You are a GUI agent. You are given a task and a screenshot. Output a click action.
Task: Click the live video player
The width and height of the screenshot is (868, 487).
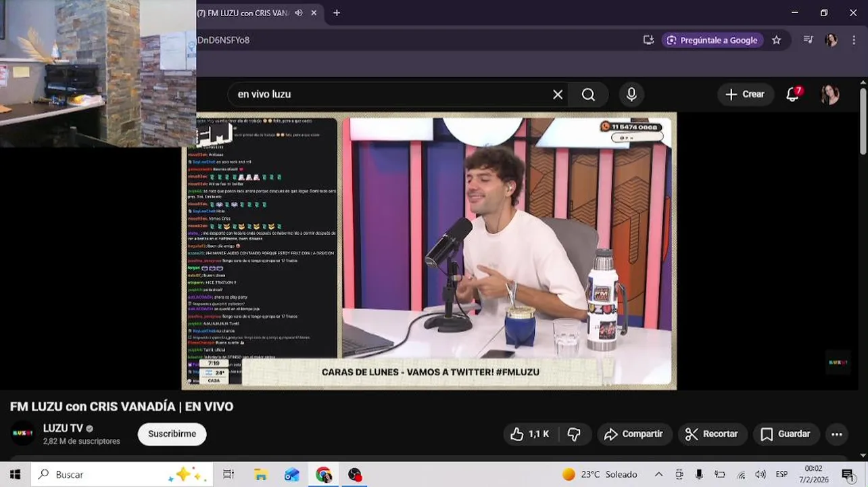coord(429,250)
